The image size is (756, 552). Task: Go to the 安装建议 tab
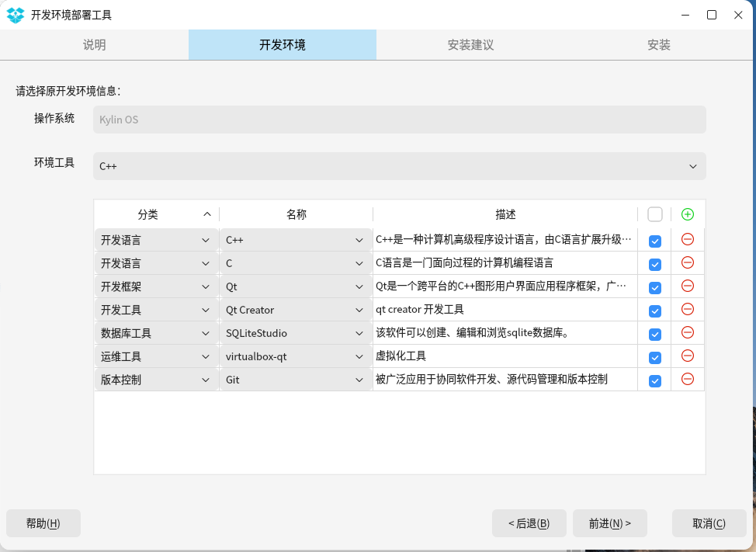470,45
